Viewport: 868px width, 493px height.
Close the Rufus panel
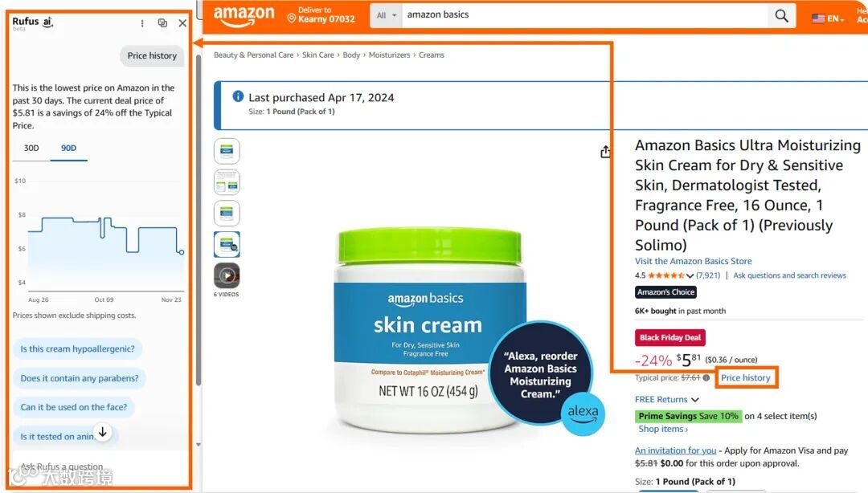tap(182, 23)
